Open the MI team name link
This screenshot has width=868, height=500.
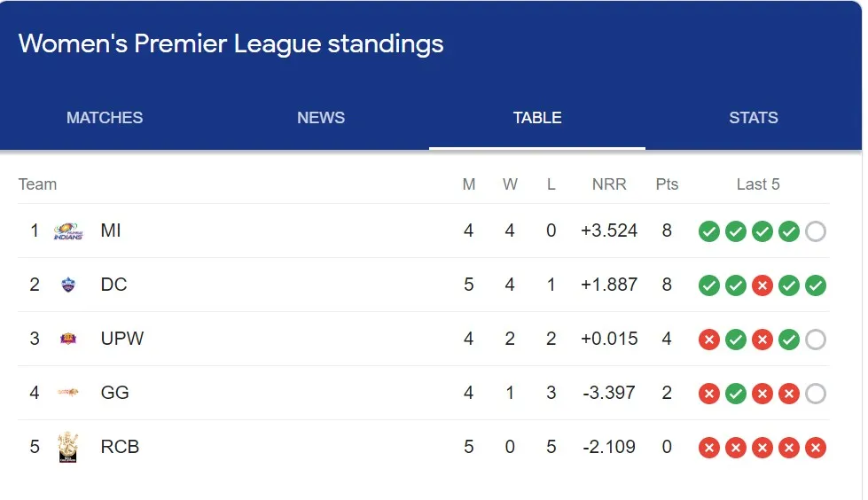pyautogui.click(x=111, y=230)
